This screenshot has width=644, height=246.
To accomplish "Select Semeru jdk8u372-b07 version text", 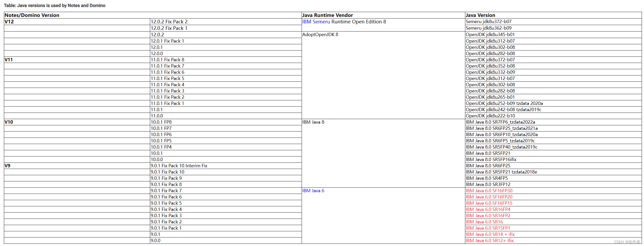I will tap(489, 22).
